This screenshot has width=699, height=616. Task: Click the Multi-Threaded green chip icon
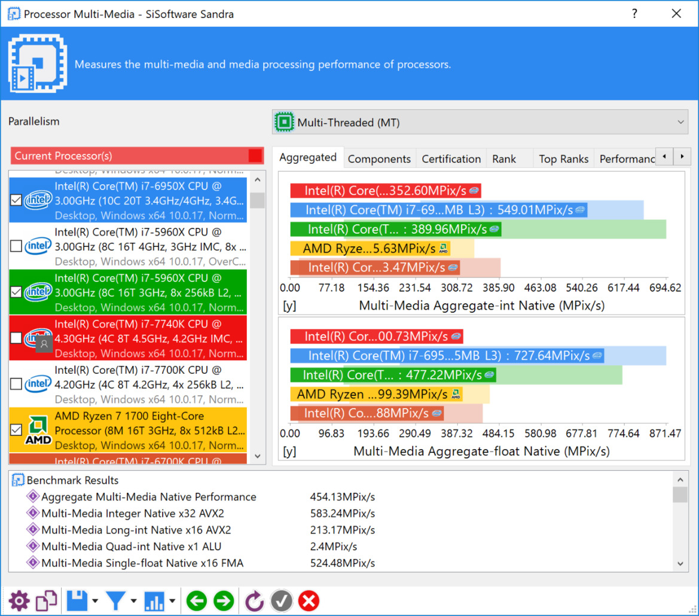point(285,121)
